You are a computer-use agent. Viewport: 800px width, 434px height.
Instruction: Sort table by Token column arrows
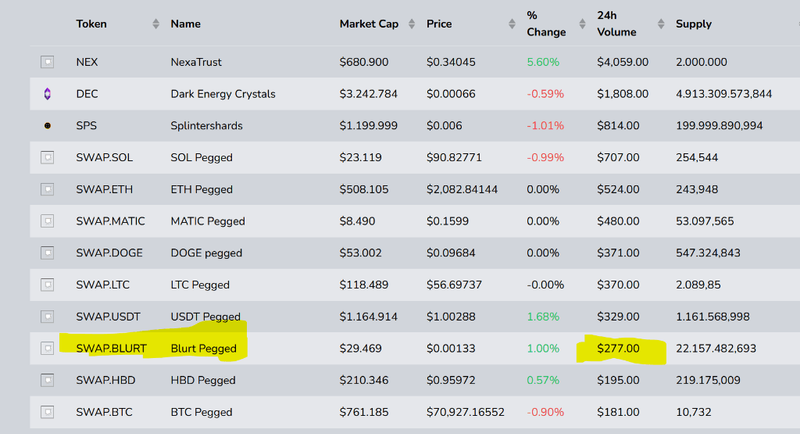[155, 23]
